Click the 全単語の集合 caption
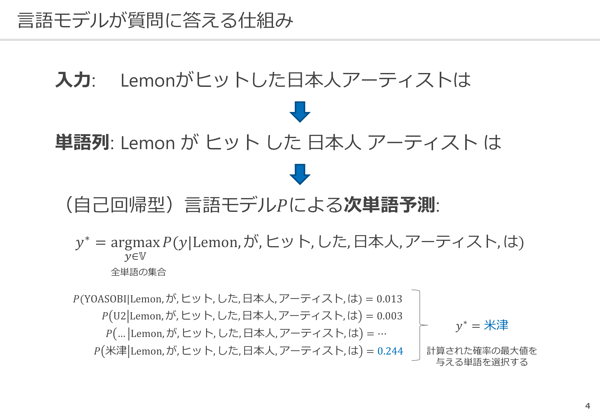 139,272
